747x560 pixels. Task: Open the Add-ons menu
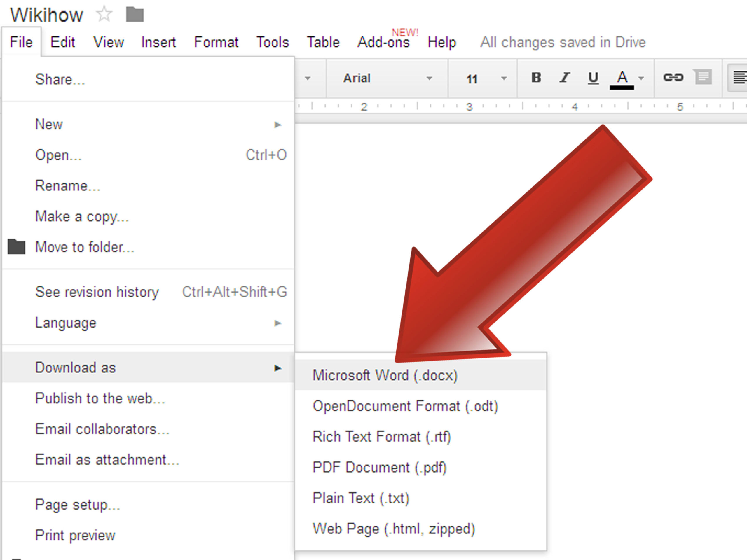pos(384,42)
